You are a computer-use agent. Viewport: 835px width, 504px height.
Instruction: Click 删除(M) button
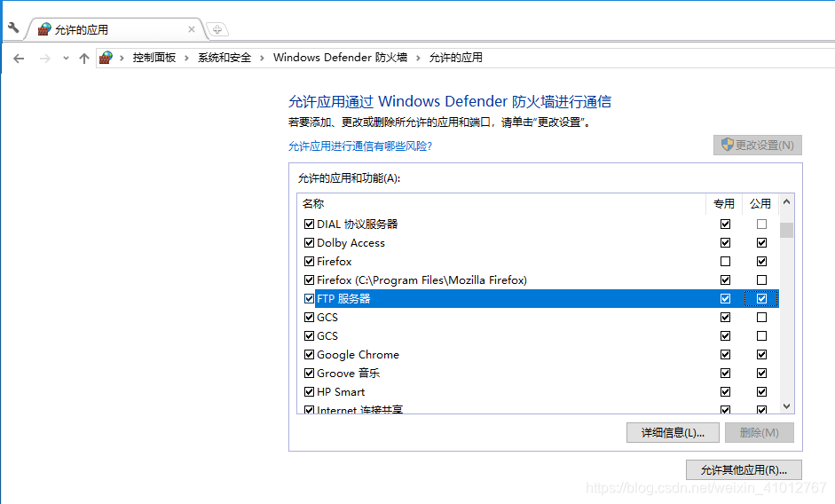(760, 433)
